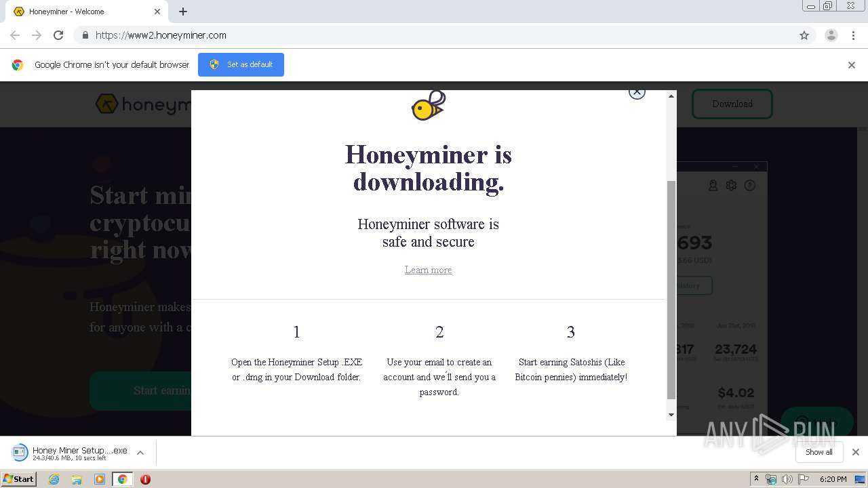
Task: Open the network icon in the system tray
Action: (771, 479)
